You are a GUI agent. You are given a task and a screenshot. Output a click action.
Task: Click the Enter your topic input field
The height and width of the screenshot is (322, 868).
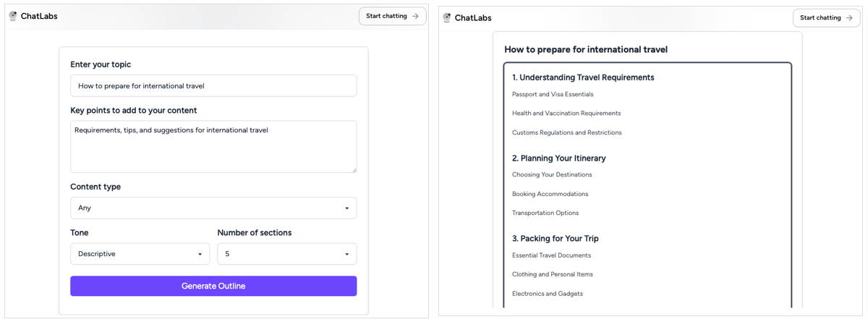213,85
